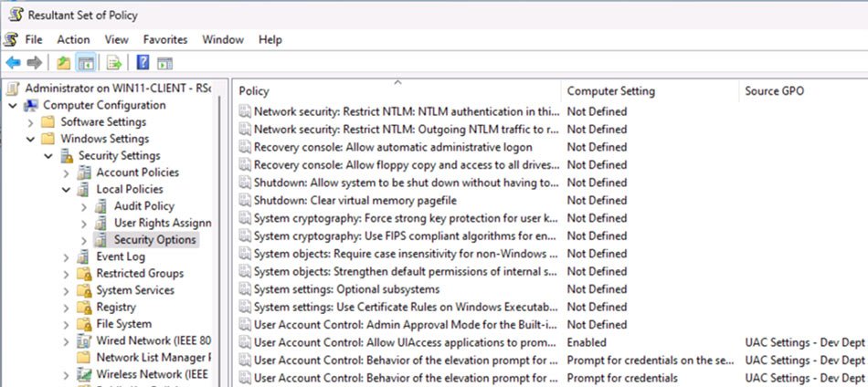The height and width of the screenshot is (387, 868).
Task: Toggle Show/Hide Console Tree toolbar icon
Action: pos(84,63)
